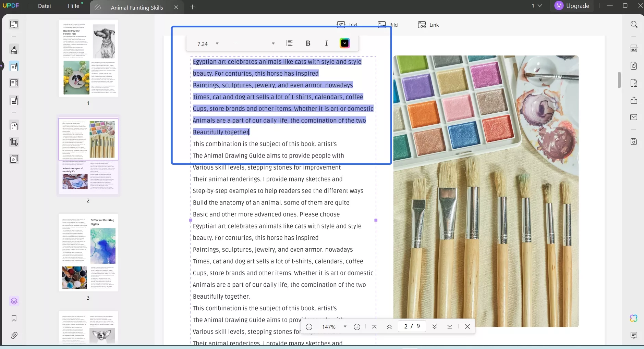The width and height of the screenshot is (644, 349).
Task: Toggle italic formatting
Action: point(326,43)
